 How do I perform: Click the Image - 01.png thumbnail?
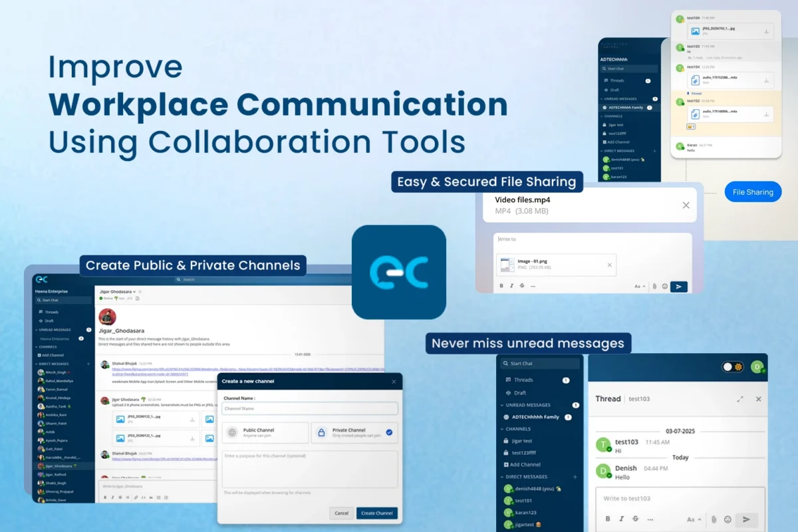tap(507, 265)
